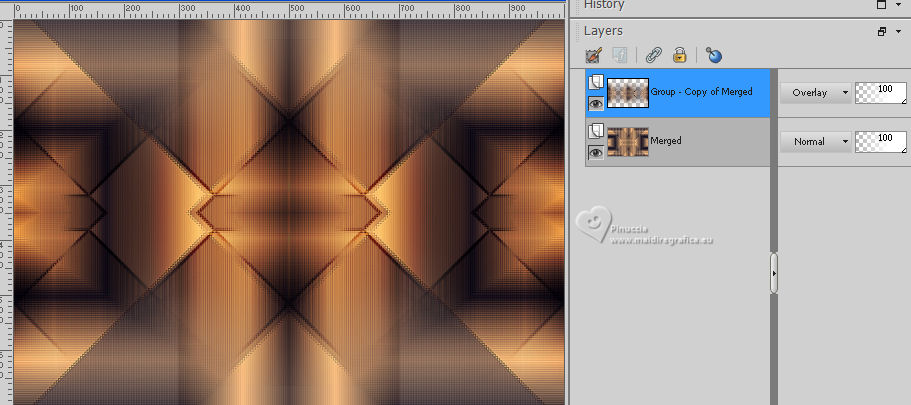The height and width of the screenshot is (405, 911).
Task: Open the Overlay blend mode dropdown
Action: click(x=815, y=92)
